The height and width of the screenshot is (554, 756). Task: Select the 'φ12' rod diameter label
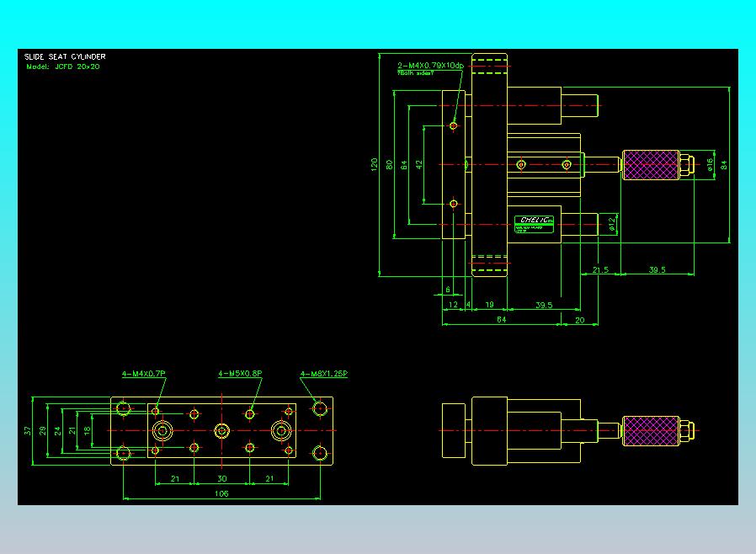(x=612, y=224)
